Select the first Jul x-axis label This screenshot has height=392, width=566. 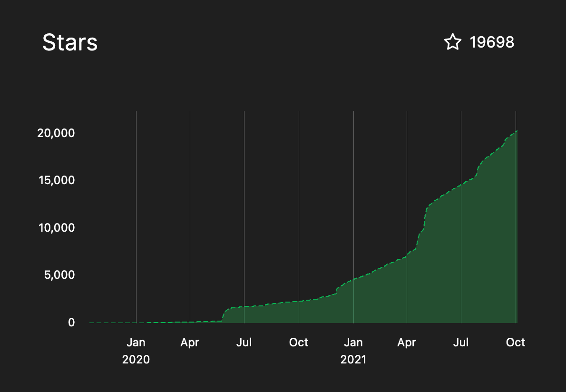(244, 343)
